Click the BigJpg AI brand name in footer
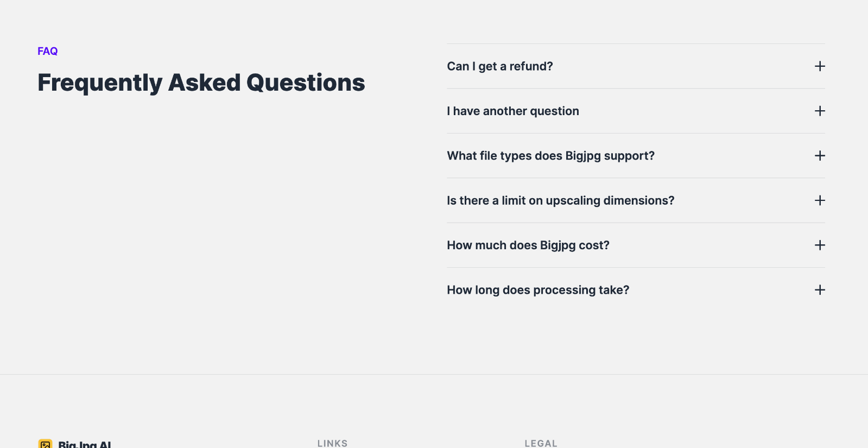 pos(85,445)
